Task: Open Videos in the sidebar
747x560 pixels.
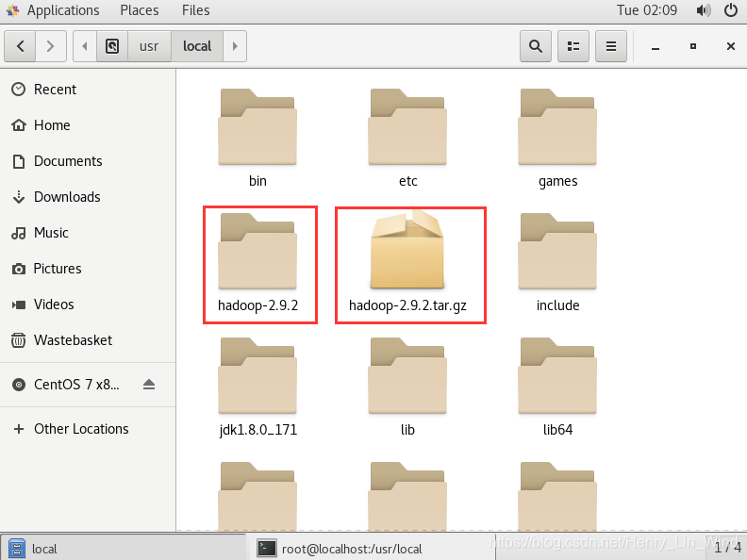Action: click(88, 305)
